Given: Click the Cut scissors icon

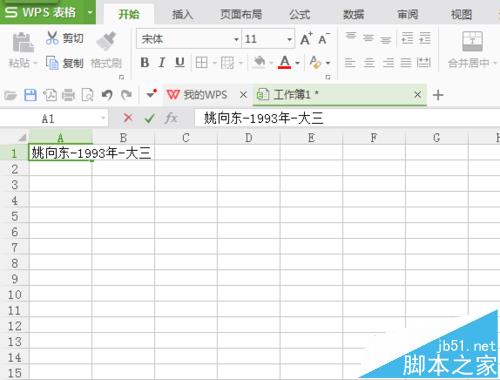Looking at the screenshot, I should point(52,38).
